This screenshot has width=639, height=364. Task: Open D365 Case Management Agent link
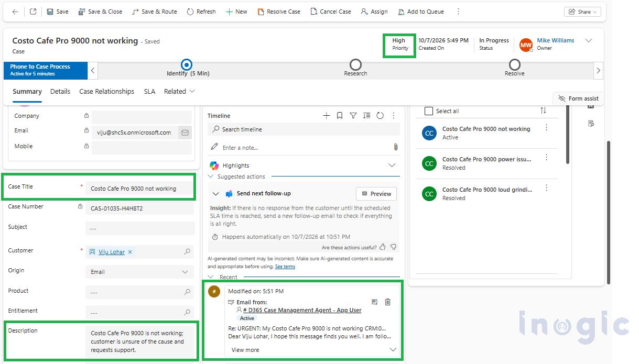pyautogui.click(x=302, y=310)
